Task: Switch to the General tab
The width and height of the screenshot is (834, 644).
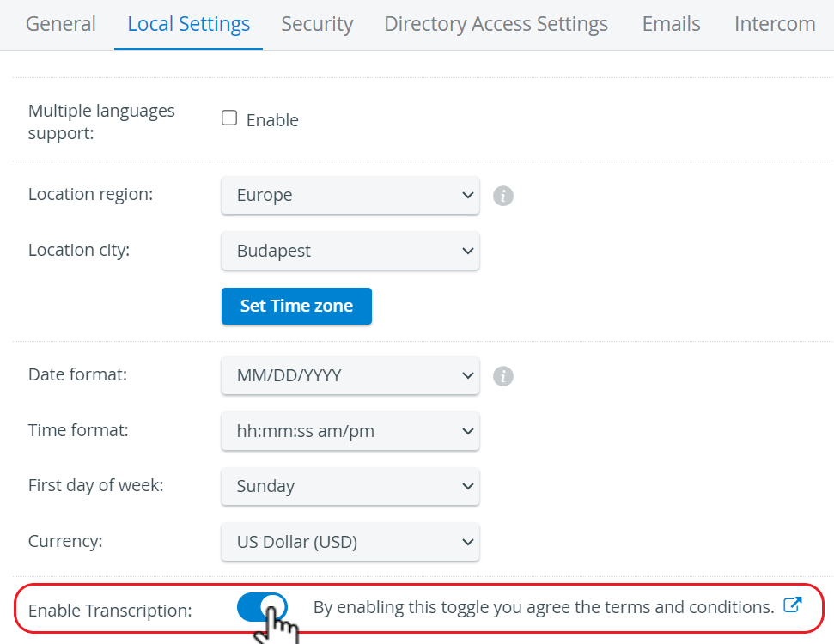Action: coord(61,24)
